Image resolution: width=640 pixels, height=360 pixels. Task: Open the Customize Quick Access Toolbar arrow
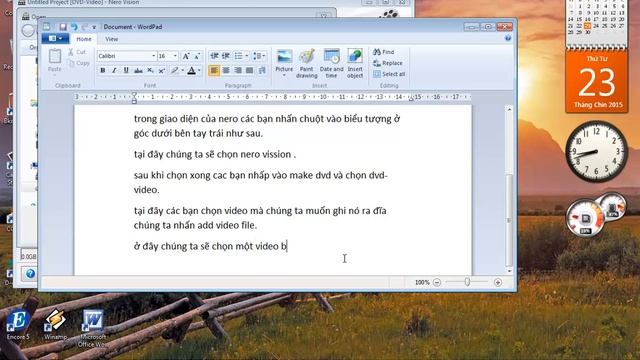[x=94, y=27]
